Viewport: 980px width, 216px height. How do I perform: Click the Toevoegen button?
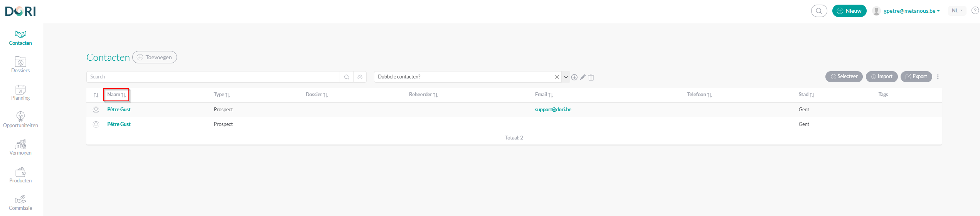click(x=155, y=57)
